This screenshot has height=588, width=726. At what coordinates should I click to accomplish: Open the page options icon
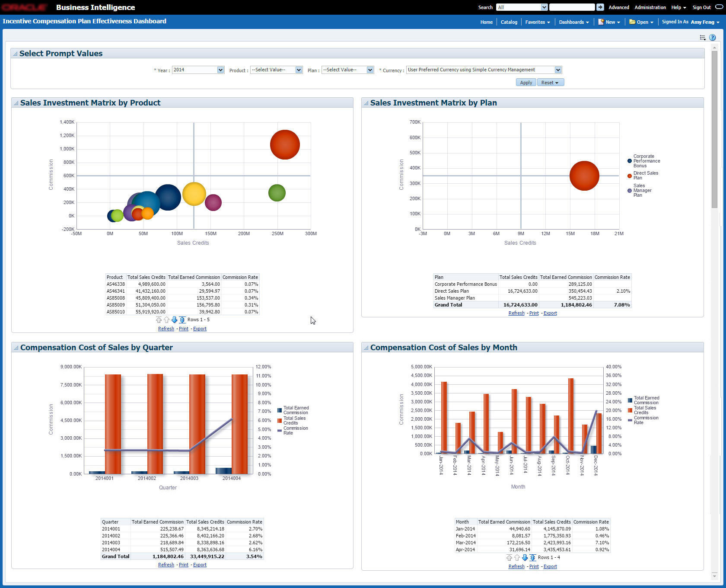coord(703,38)
